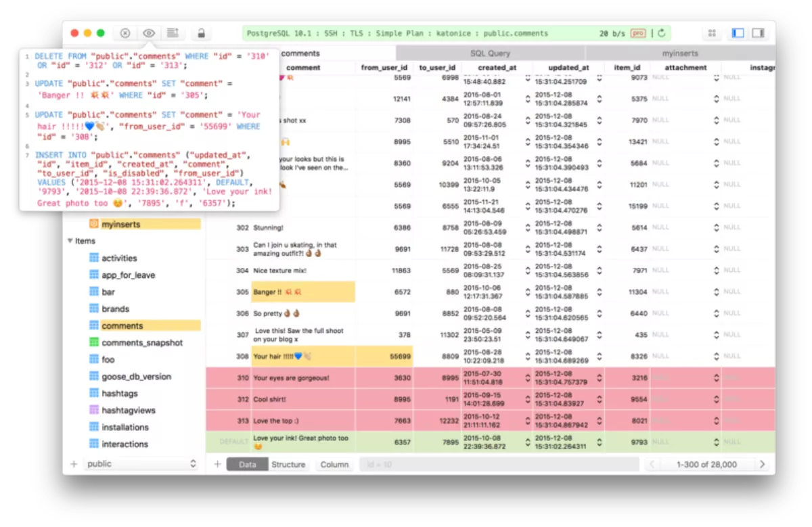
Task: Click updated_at stepper in row 302
Action: coord(599,228)
